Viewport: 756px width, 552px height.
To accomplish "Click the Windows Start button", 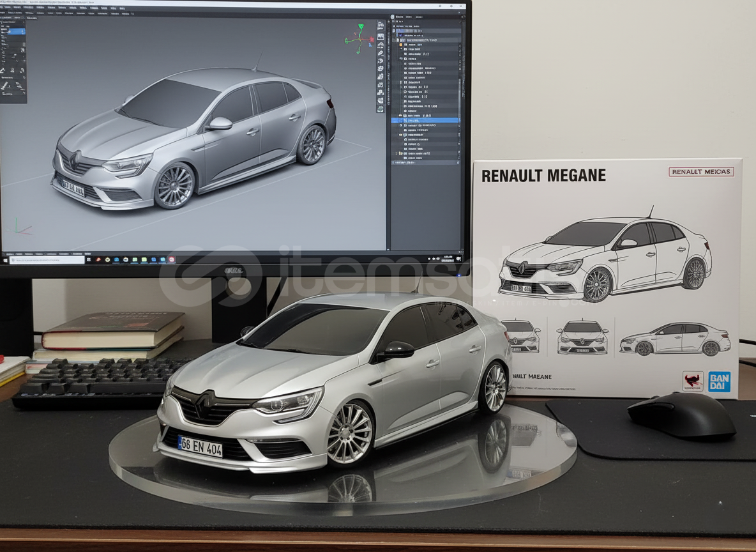I will [x=6, y=260].
